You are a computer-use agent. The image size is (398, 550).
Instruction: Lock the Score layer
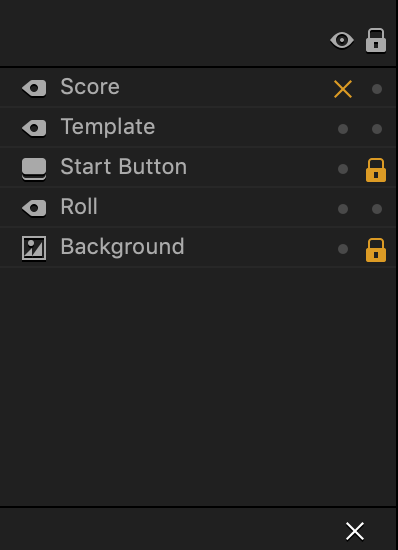[x=377, y=89]
